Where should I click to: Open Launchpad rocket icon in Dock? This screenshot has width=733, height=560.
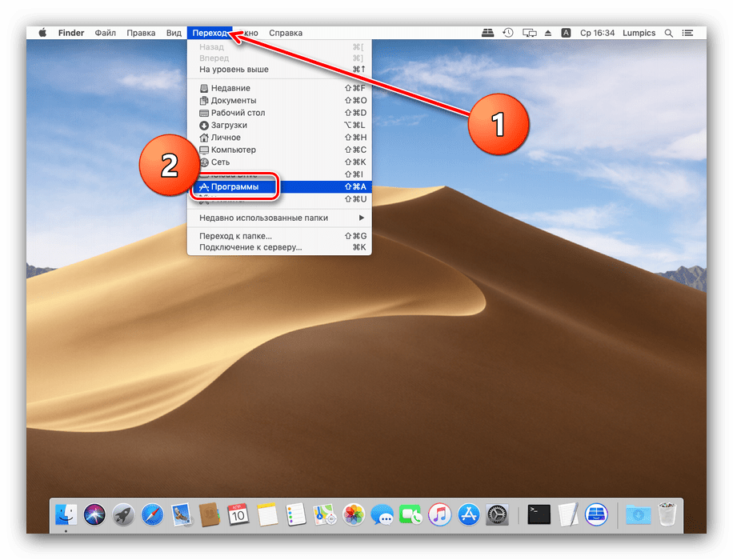pyautogui.click(x=123, y=514)
